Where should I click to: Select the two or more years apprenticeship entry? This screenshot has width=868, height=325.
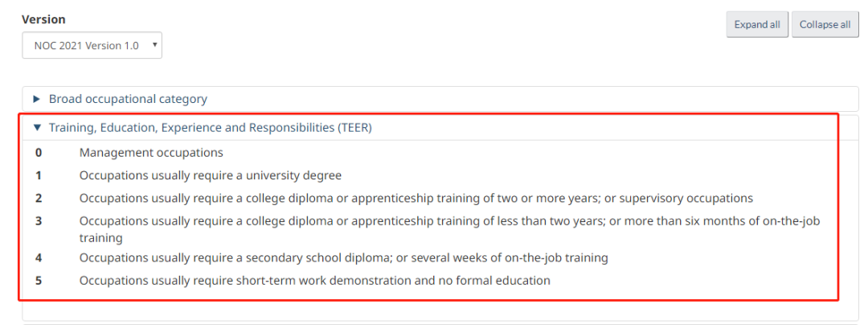(416, 198)
